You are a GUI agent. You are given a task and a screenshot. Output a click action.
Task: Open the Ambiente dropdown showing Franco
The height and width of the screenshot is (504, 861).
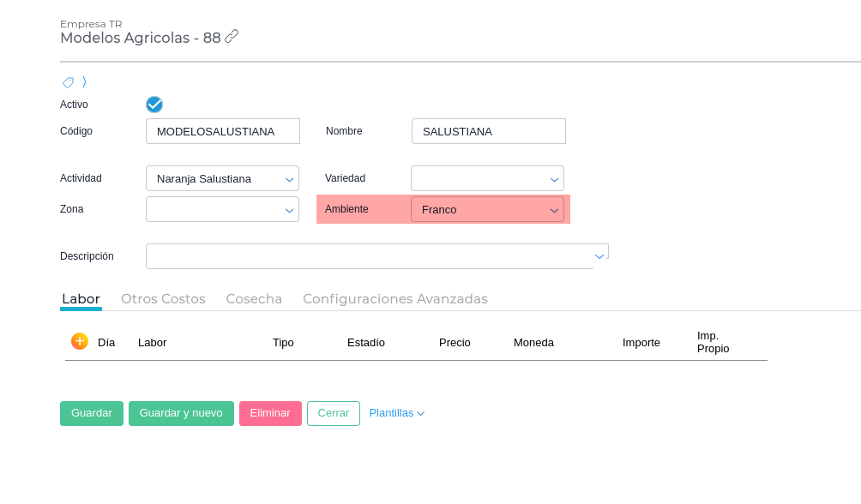pyautogui.click(x=554, y=210)
